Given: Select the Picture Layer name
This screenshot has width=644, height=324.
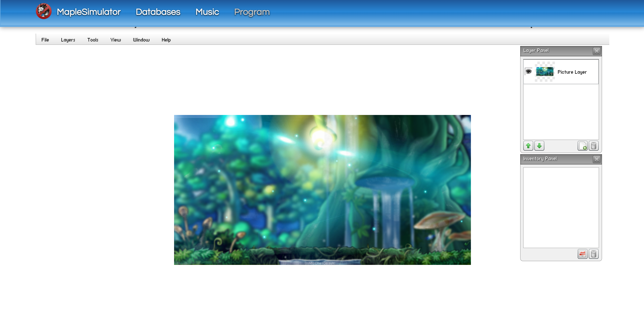Looking at the screenshot, I should (572, 72).
